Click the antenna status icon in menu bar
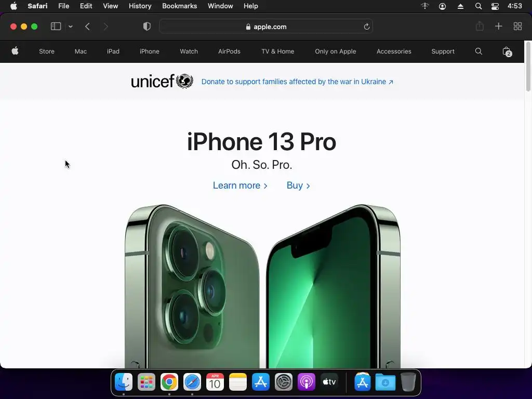 (x=425, y=6)
